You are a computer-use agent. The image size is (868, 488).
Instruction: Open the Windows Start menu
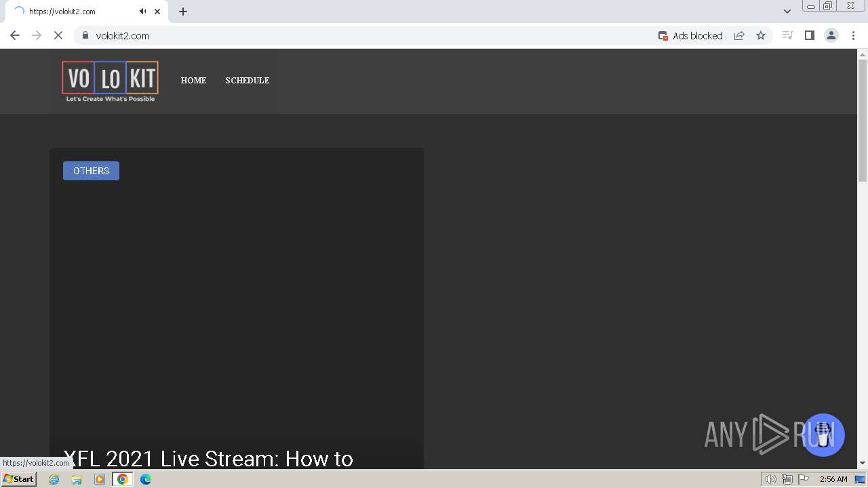[19, 479]
